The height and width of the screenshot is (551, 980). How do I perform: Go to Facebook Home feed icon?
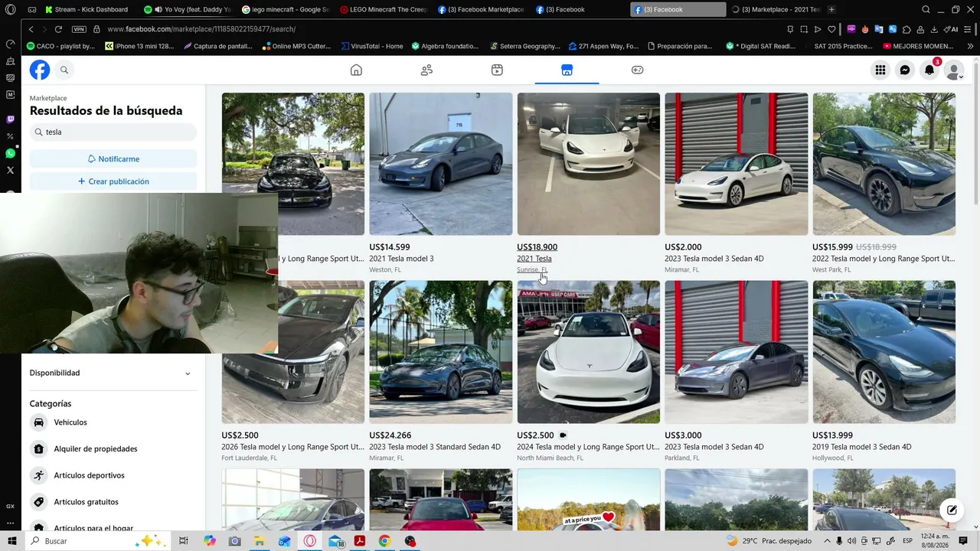click(x=356, y=70)
